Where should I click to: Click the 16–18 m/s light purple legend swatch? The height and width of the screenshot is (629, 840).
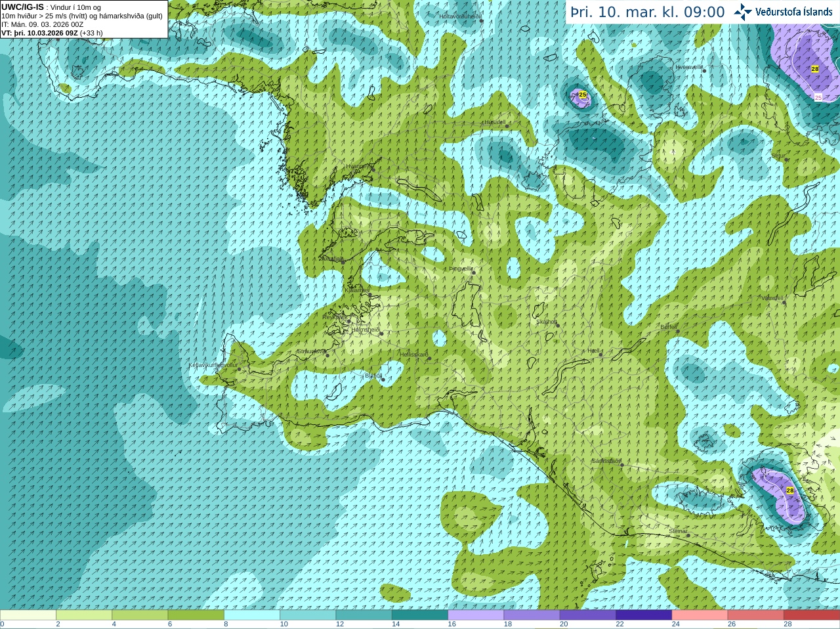(x=476, y=615)
